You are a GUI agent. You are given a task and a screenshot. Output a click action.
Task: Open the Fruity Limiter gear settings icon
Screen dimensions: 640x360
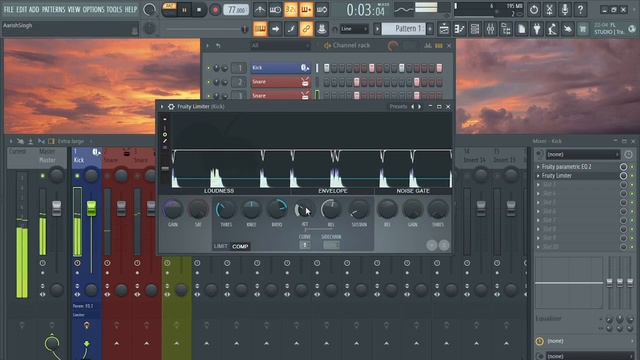[171, 107]
